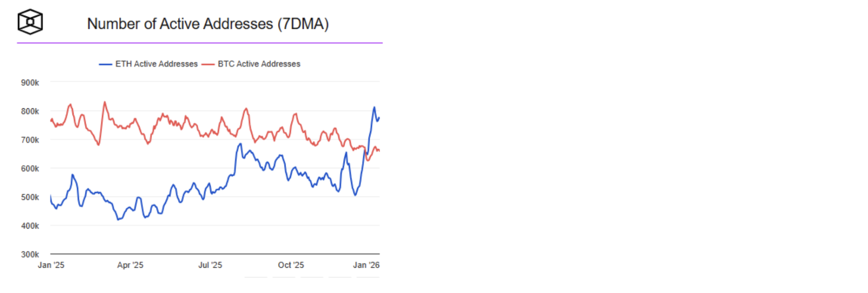868x293 pixels.
Task: Click the 300k y-axis label
Action: pos(30,254)
